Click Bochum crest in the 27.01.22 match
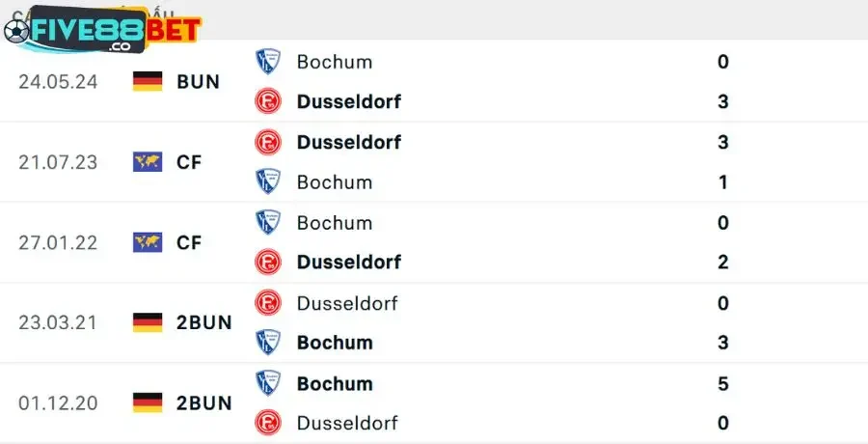Viewport: 868px width, 444px height. (267, 222)
